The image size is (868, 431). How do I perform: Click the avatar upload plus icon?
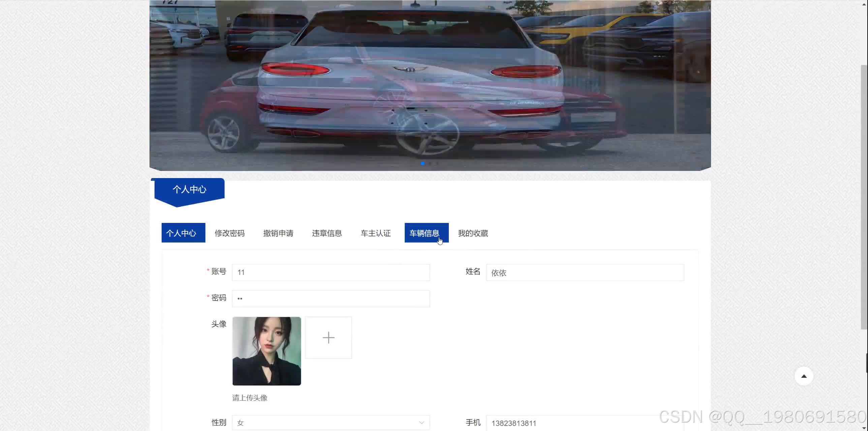click(x=328, y=337)
